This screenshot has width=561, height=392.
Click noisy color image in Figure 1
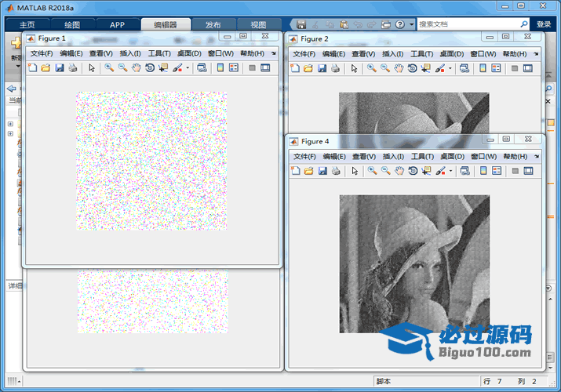151,161
